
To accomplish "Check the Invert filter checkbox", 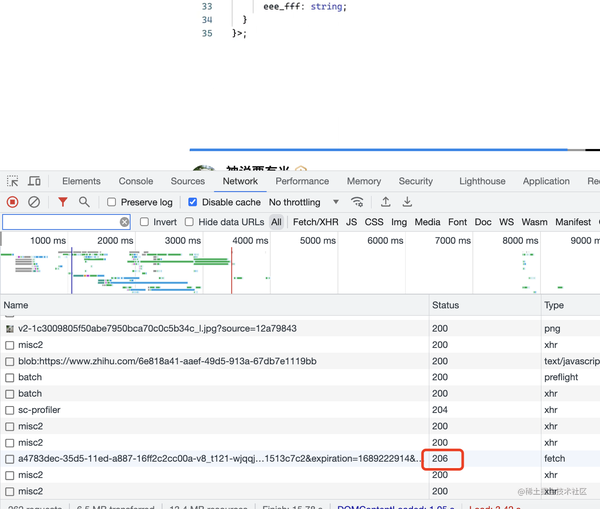I will (x=144, y=222).
